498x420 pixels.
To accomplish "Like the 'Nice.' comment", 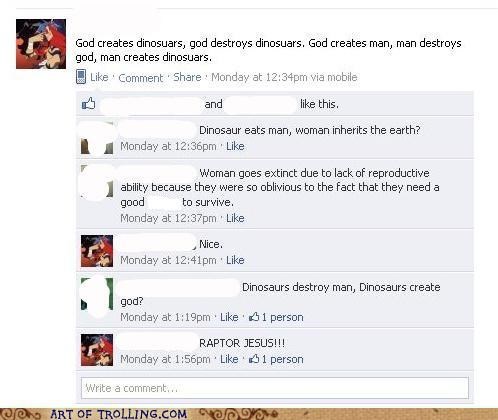I will pos(235,260).
